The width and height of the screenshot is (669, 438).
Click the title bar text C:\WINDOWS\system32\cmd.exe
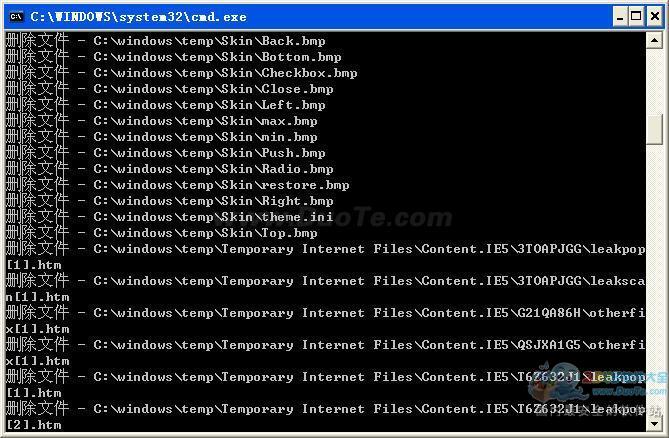tap(139, 17)
